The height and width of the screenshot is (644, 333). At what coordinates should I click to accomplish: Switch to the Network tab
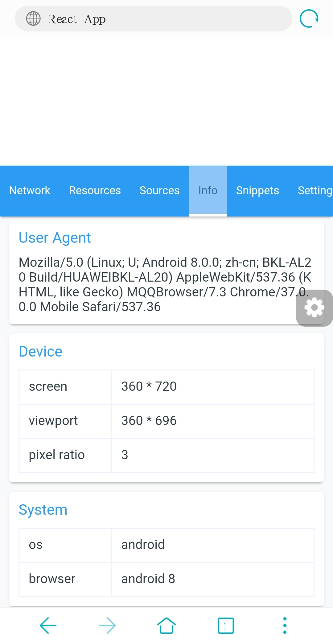(30, 191)
